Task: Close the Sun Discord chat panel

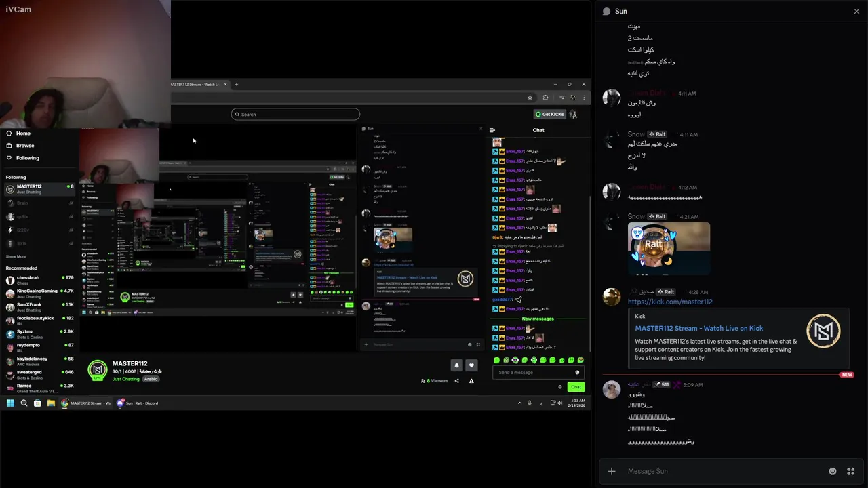Action: 856,12
